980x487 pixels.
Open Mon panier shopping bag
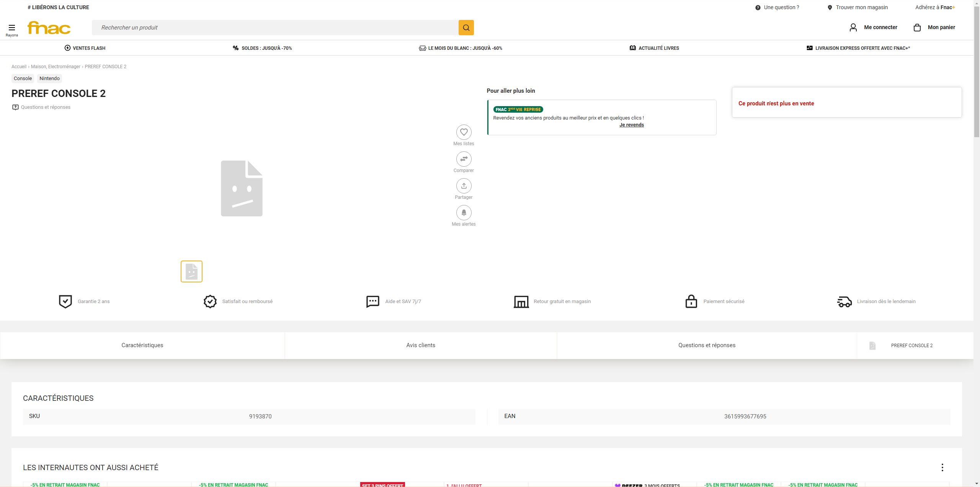(x=917, y=27)
